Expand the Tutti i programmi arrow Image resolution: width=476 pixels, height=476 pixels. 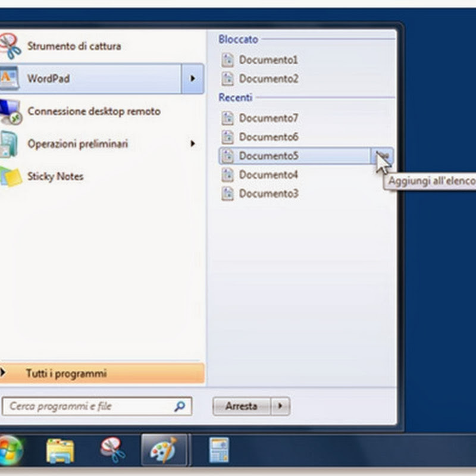coord(3,372)
